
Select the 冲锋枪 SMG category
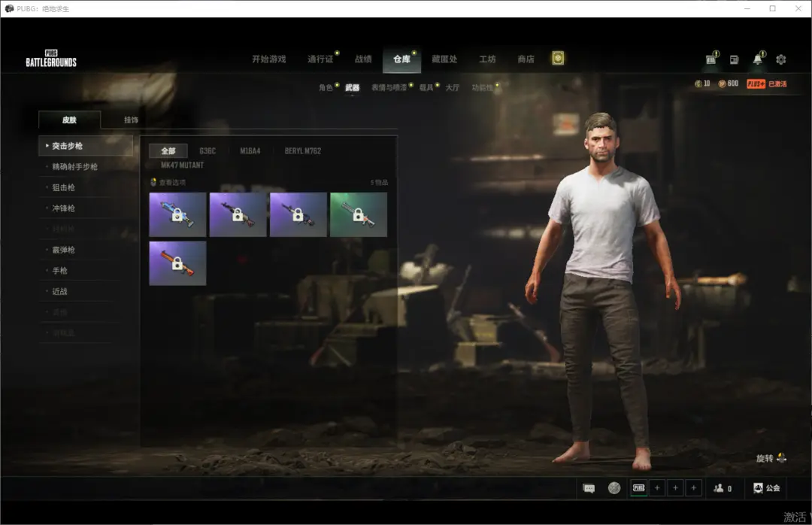63,208
